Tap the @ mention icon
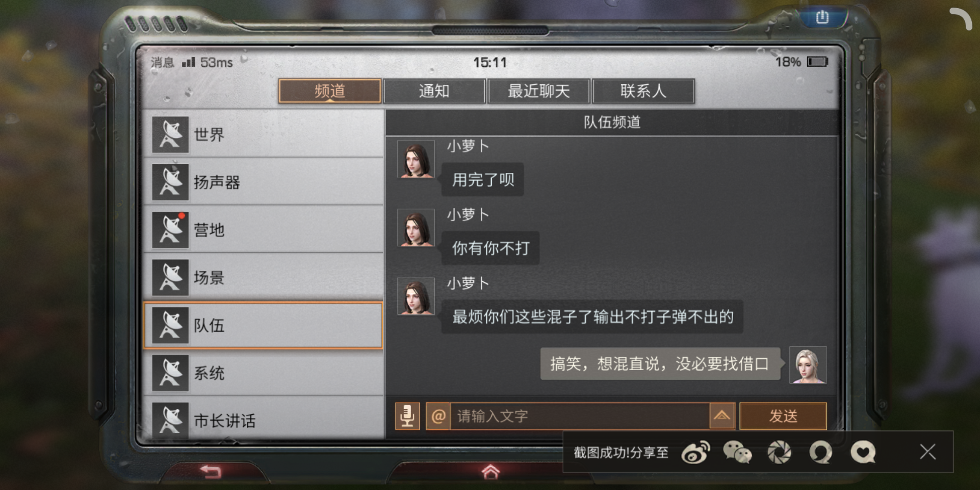This screenshot has height=490, width=980. click(x=438, y=416)
